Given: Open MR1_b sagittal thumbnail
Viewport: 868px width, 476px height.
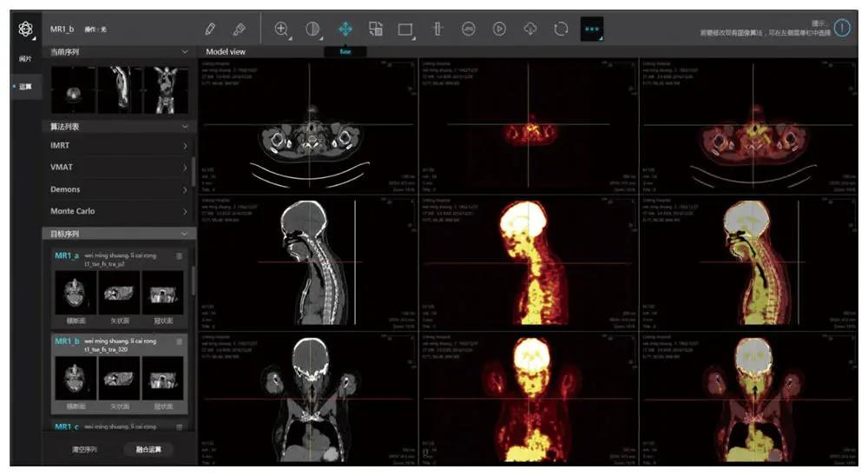Looking at the screenshot, I should (119, 378).
